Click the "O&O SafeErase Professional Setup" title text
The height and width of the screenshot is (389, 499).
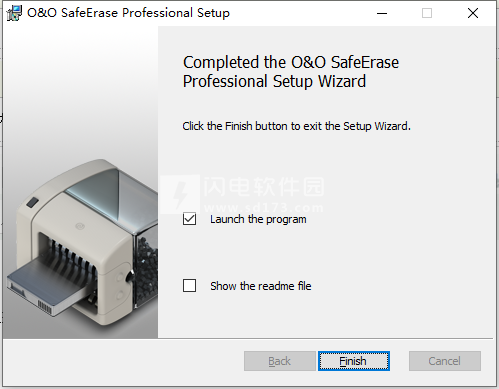[128, 13]
